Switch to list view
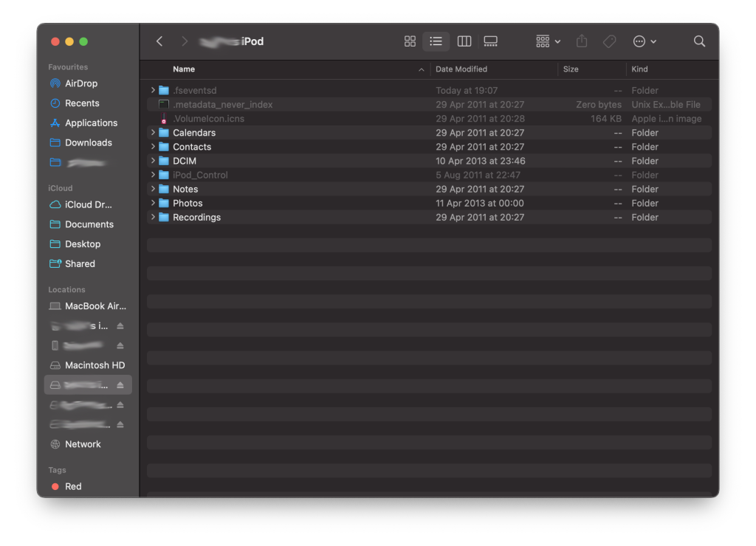This screenshot has height=546, width=756. (436, 41)
